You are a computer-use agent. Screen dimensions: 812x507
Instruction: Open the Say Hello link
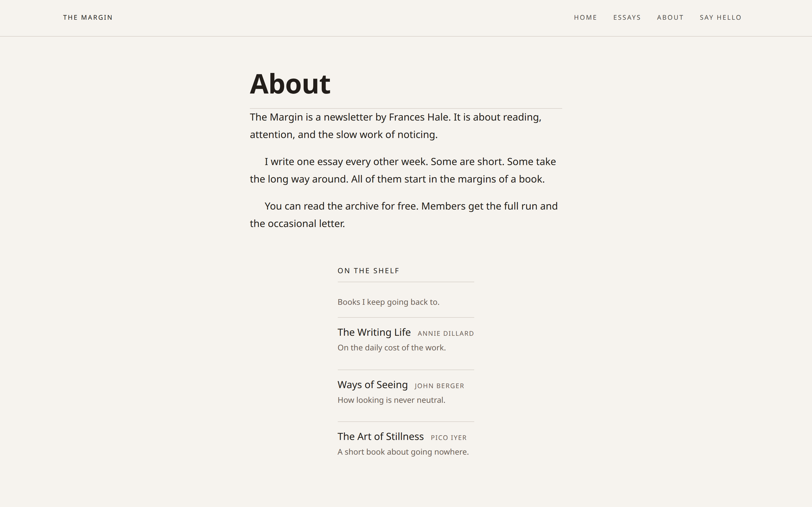pyautogui.click(x=720, y=17)
